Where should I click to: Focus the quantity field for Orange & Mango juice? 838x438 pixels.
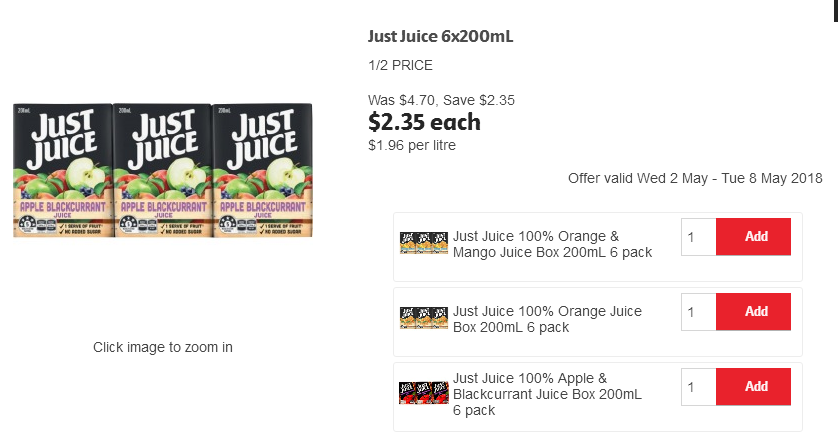pos(699,237)
